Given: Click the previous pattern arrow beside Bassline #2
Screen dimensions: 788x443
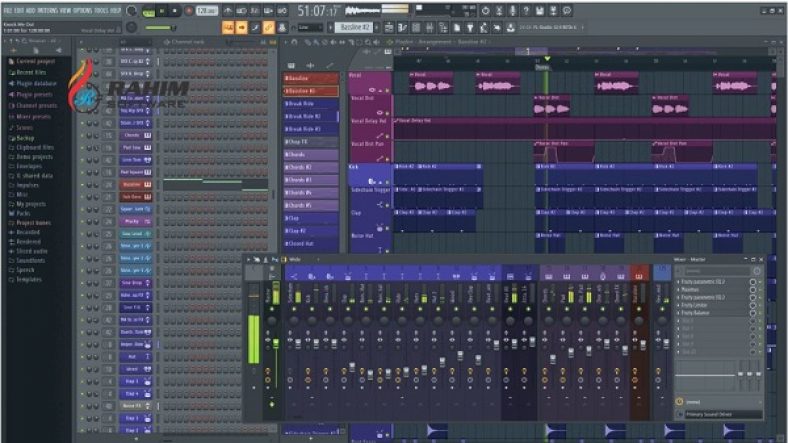Looking at the screenshot, I should pos(330,28).
